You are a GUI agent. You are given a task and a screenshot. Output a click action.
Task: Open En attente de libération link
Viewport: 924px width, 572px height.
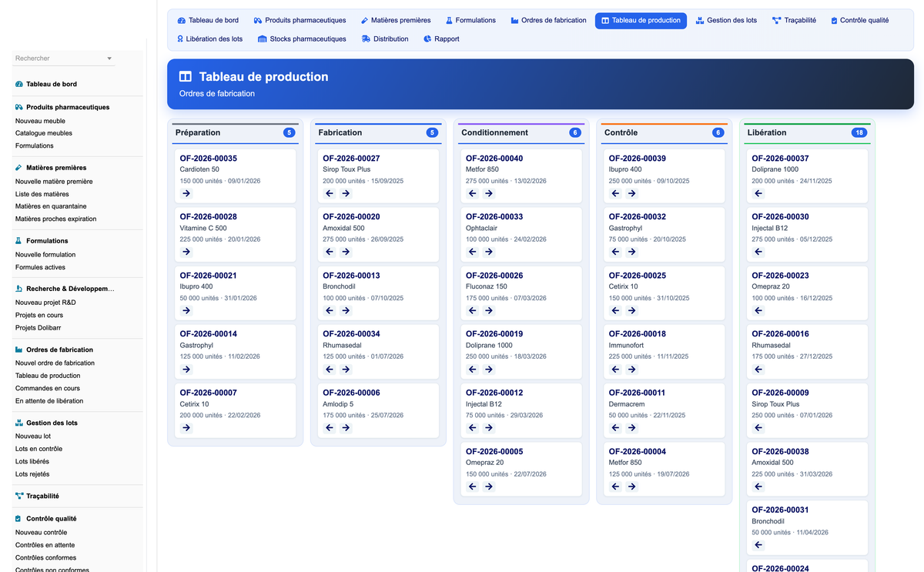click(49, 401)
